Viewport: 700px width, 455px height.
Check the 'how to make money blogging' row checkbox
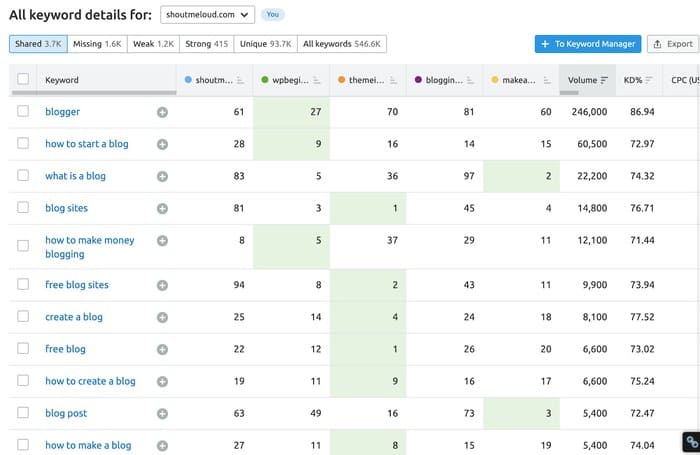click(x=23, y=246)
